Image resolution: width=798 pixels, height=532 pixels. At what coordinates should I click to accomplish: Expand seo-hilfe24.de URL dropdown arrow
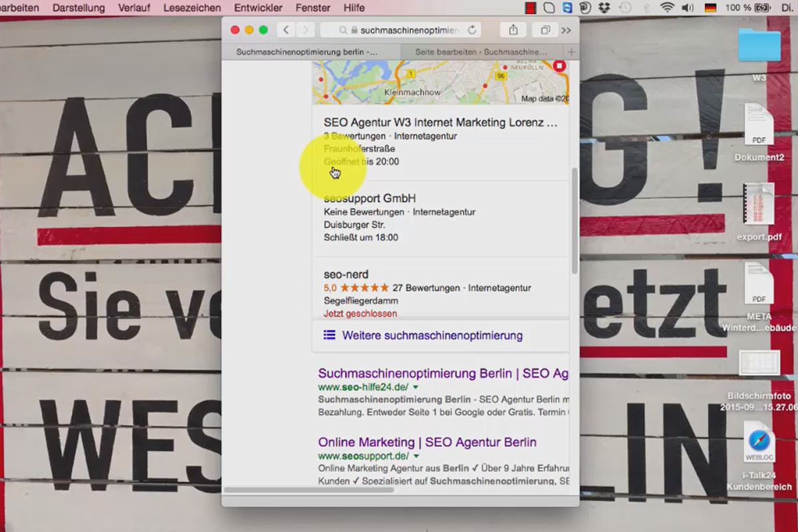[416, 387]
